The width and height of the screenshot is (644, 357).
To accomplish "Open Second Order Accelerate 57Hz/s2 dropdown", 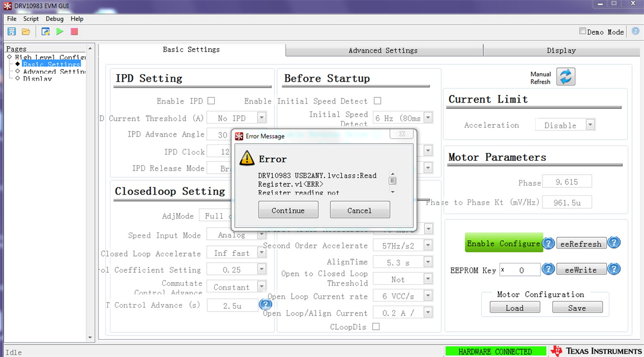I will coord(428,245).
